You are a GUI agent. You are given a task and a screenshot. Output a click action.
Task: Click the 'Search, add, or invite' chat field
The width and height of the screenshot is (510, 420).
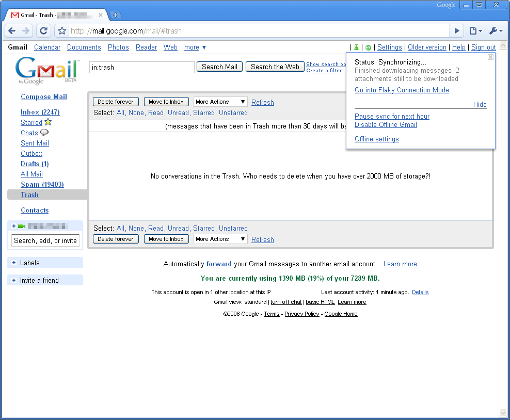coord(45,240)
